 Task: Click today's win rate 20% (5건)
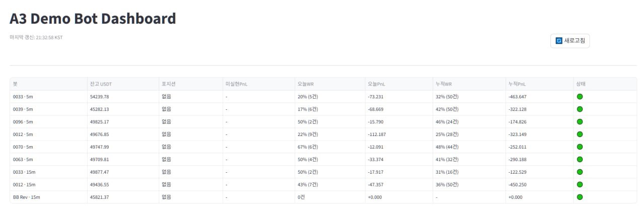point(308,97)
